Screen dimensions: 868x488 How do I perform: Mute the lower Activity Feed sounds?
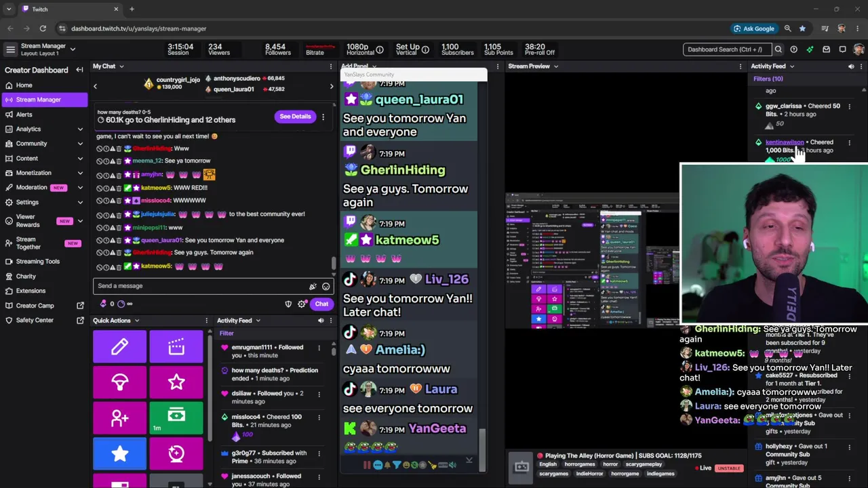pyautogui.click(x=321, y=321)
